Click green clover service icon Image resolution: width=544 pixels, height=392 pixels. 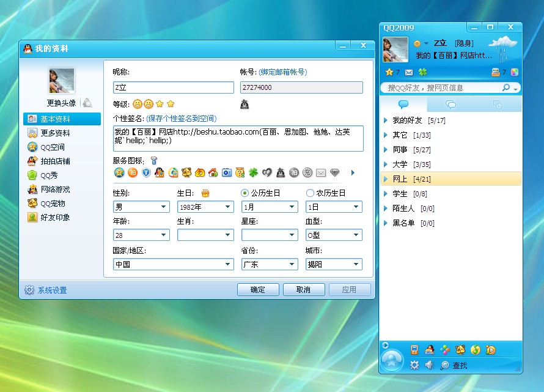point(254,172)
